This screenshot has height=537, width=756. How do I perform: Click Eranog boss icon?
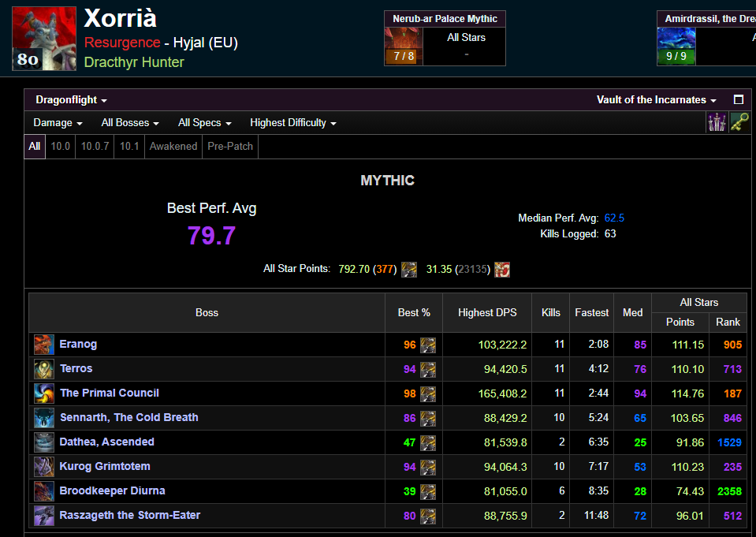(x=44, y=345)
